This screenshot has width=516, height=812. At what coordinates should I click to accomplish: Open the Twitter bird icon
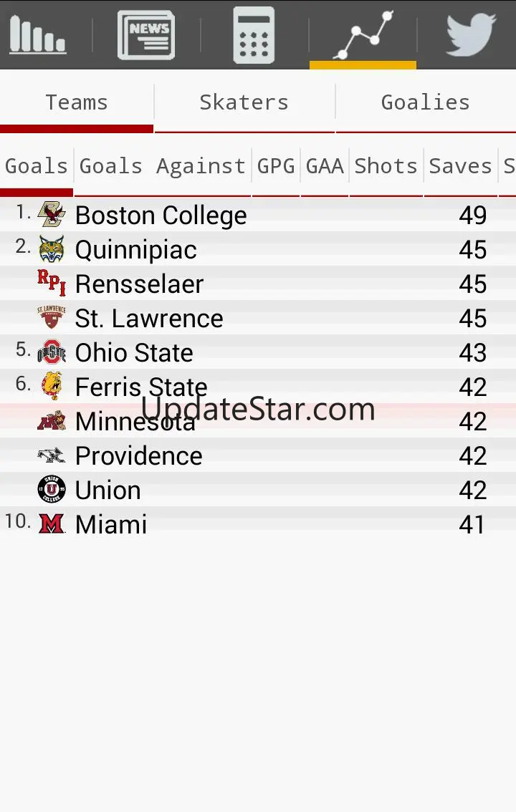(x=470, y=35)
